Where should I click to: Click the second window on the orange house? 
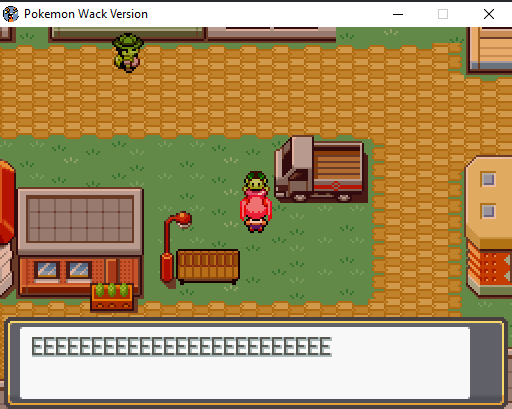[79, 270]
